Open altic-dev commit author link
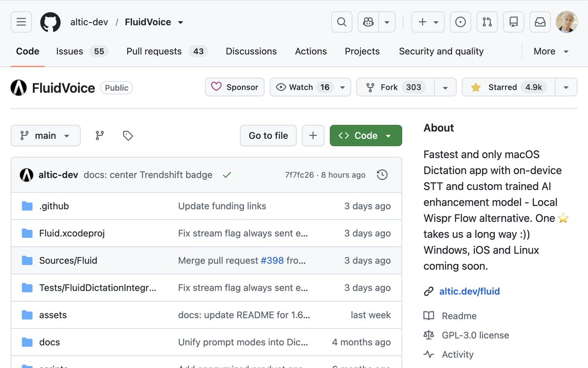The height and width of the screenshot is (368, 588). click(58, 175)
